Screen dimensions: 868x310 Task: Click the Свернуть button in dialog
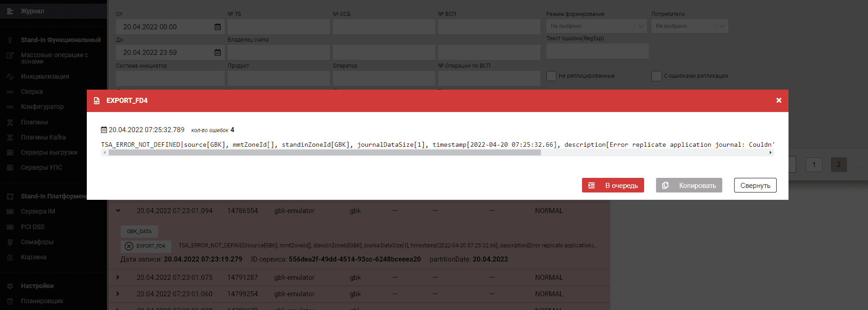click(x=755, y=185)
